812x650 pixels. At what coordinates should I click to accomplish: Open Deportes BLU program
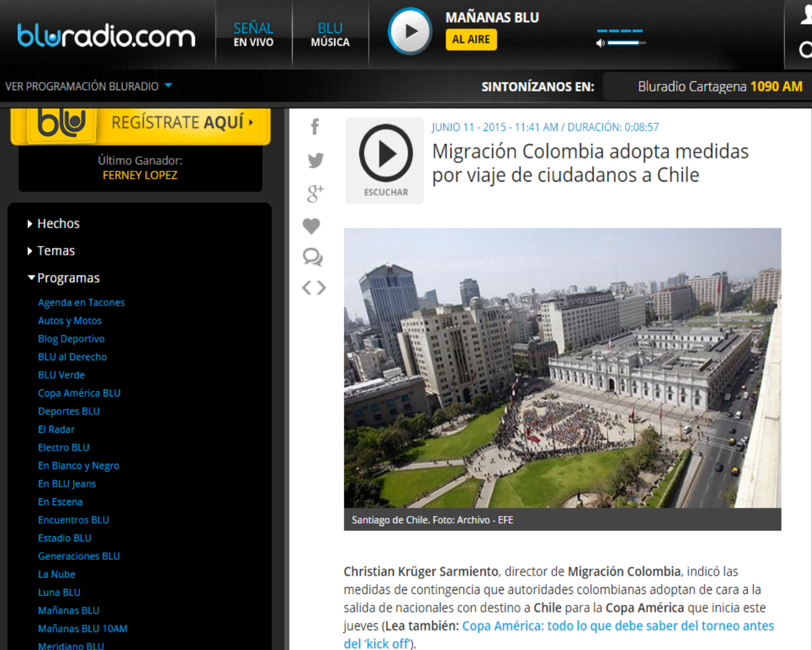(69, 411)
